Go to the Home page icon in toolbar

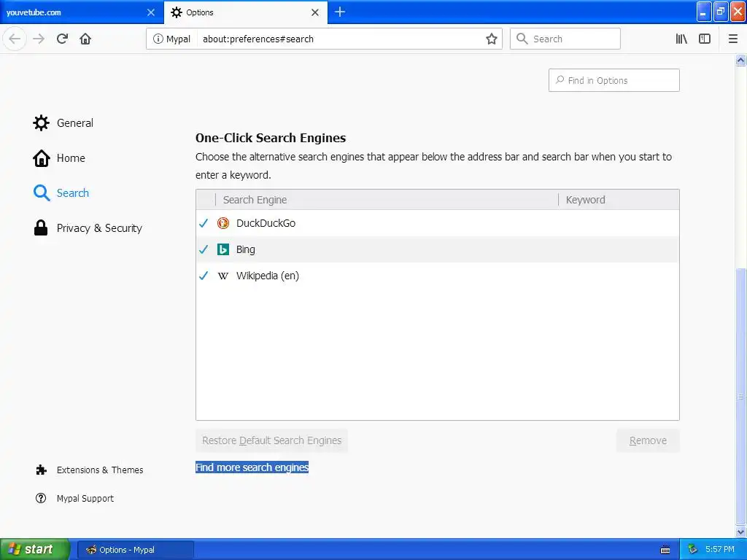(x=85, y=39)
